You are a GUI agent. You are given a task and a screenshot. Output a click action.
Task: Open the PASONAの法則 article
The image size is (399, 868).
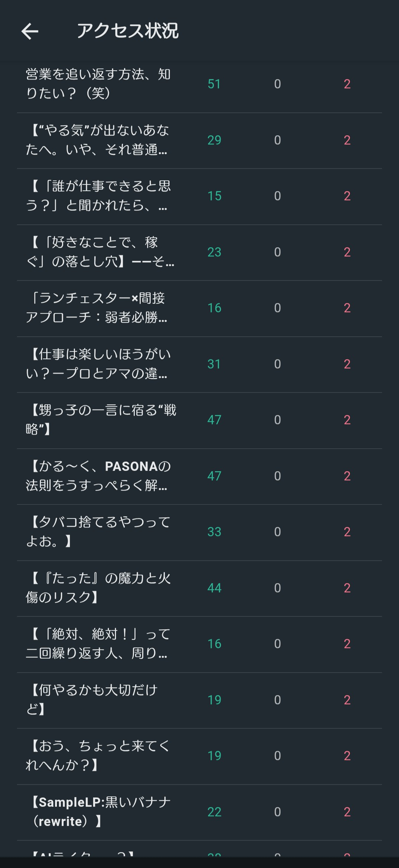[98, 476]
